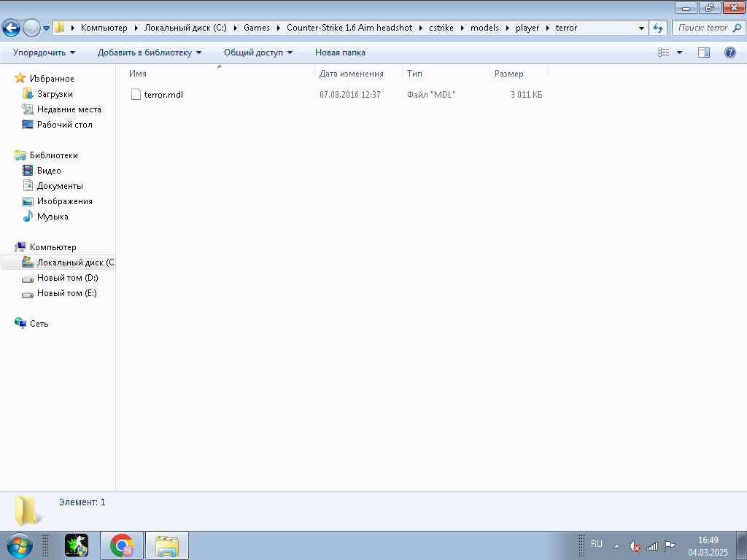Select Компьютер in the navigation pane
The image size is (747, 560).
click(x=53, y=247)
